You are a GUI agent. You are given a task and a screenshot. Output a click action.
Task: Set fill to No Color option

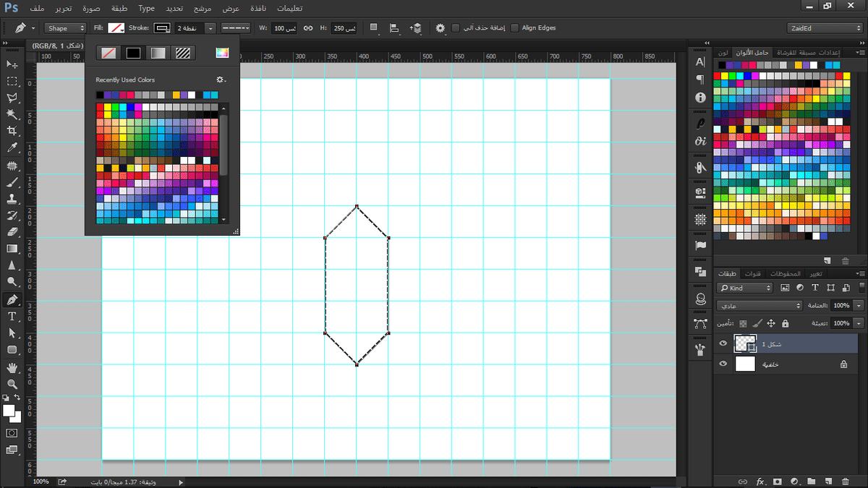(x=108, y=53)
